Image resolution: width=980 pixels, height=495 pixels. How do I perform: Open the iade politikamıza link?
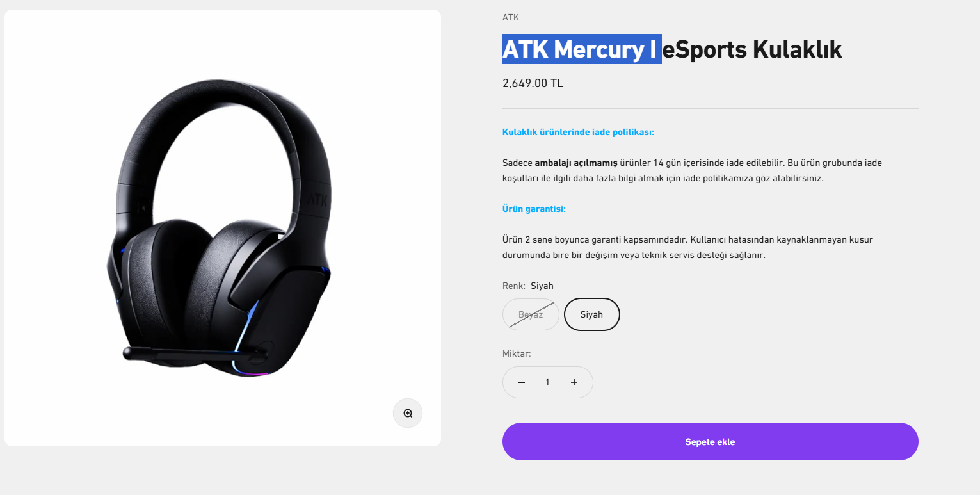point(718,179)
